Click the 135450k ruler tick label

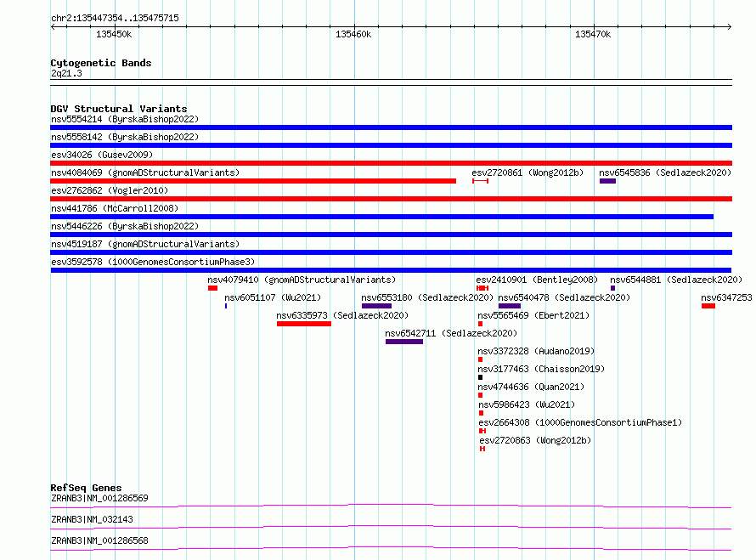coord(114,34)
